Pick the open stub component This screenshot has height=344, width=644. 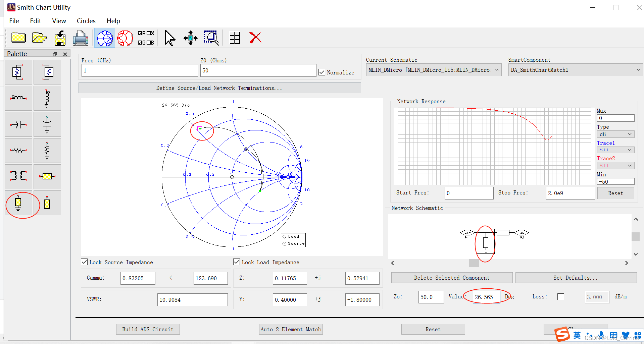(x=47, y=203)
